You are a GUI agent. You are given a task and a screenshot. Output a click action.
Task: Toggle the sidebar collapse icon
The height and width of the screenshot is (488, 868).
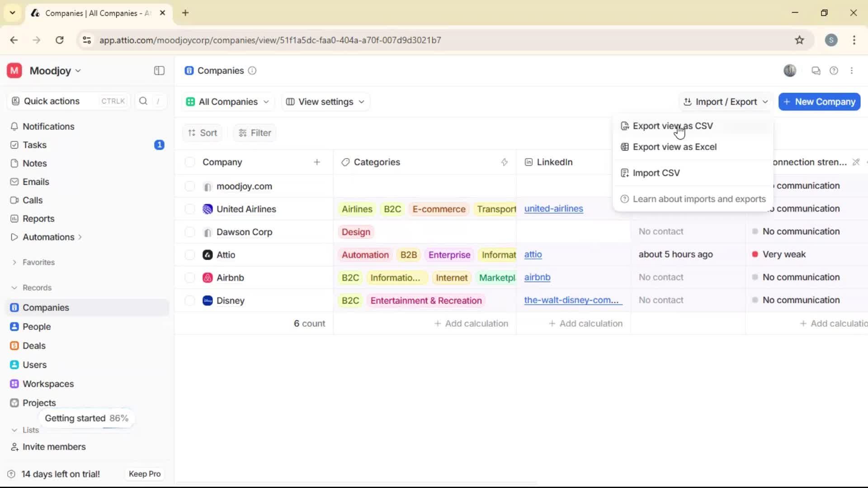[x=159, y=70]
